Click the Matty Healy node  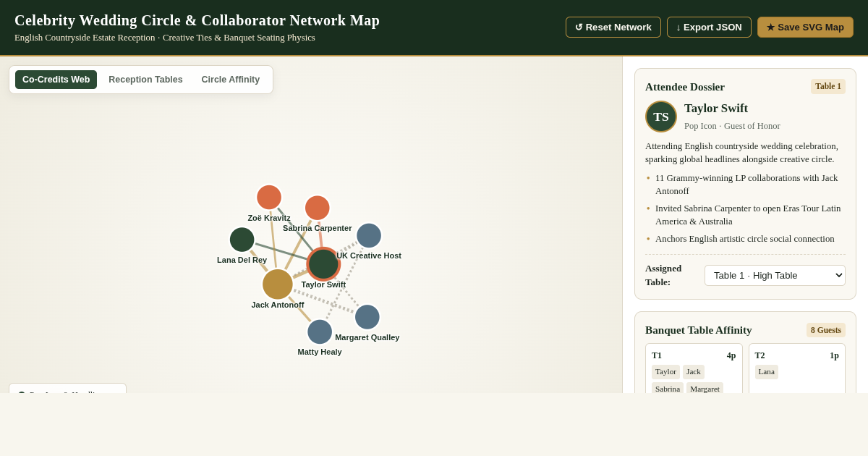coord(320,332)
